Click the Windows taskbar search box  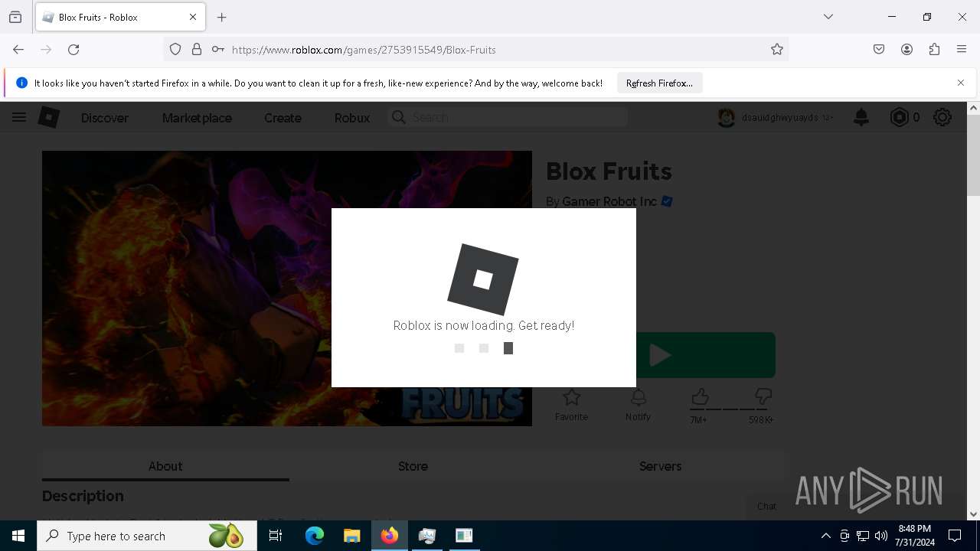tap(147, 536)
